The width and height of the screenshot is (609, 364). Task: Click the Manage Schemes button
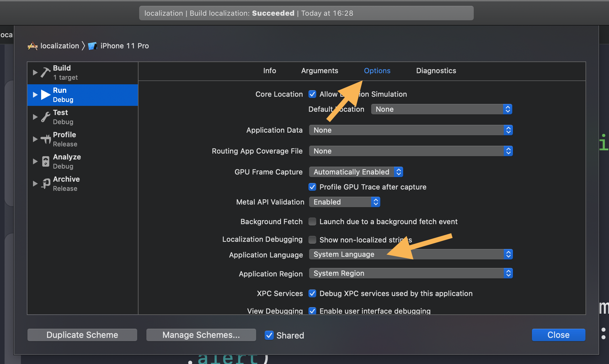(x=201, y=335)
